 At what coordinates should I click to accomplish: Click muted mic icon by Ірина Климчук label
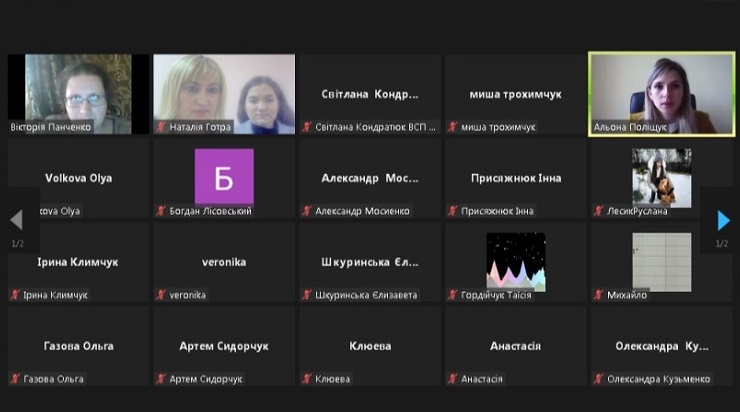click(x=15, y=295)
